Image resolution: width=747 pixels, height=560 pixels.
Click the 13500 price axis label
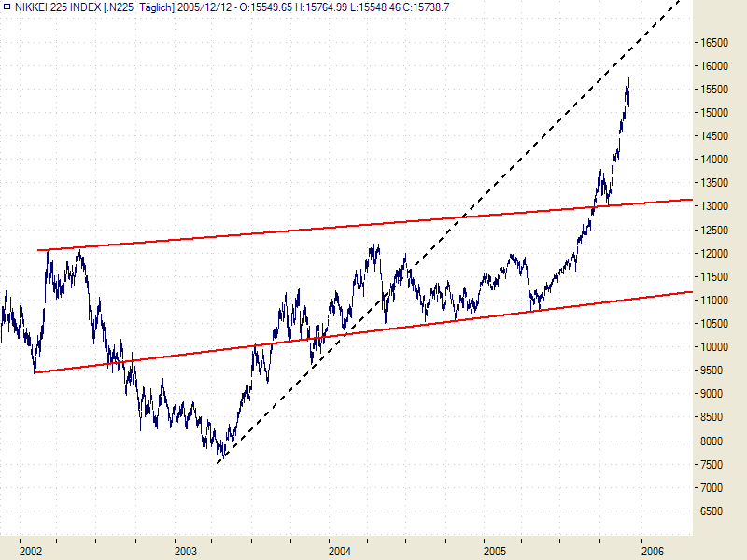(x=714, y=183)
